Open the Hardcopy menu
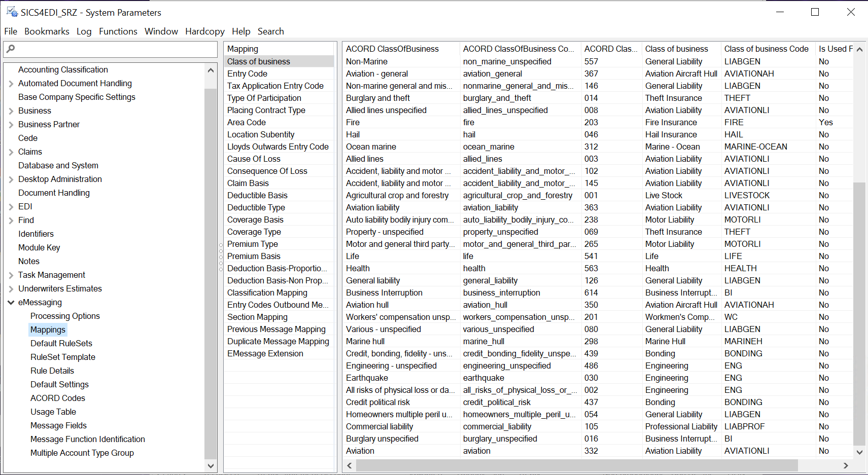 coord(204,31)
